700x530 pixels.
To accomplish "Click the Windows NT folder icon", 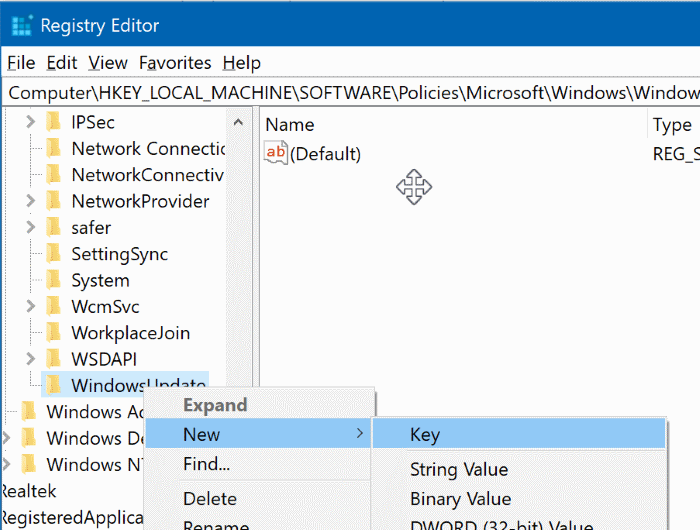I will click(x=29, y=464).
